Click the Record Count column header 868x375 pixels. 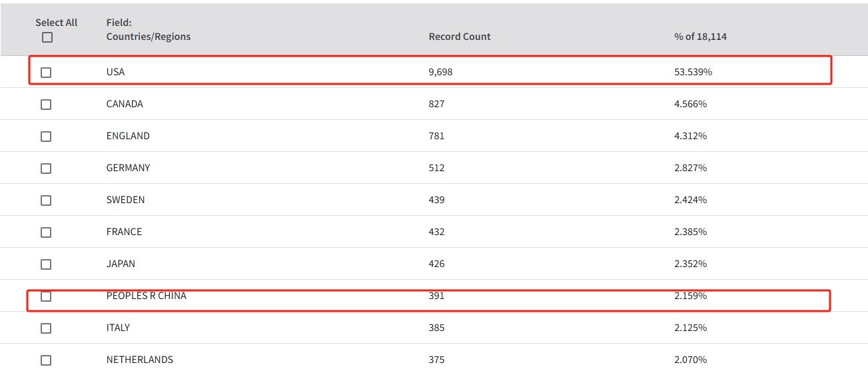(459, 37)
